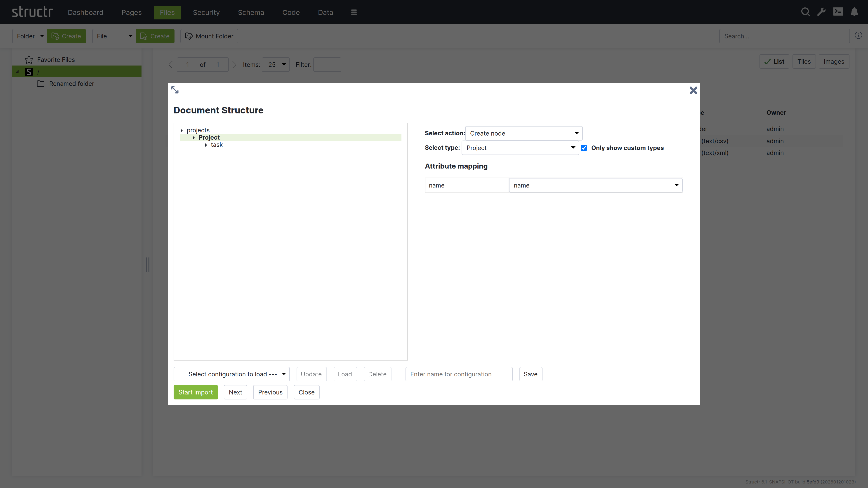
Task: Open the Security tab in the navbar
Action: pyautogui.click(x=206, y=12)
